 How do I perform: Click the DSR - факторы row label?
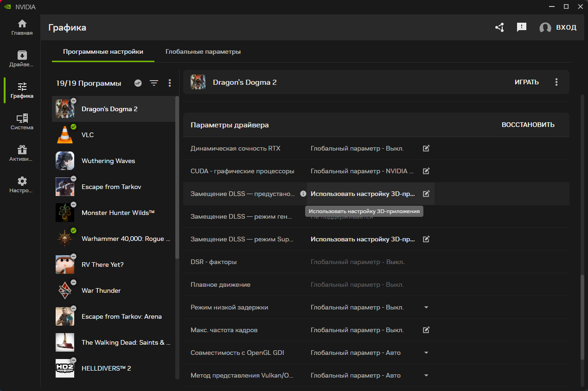pos(214,262)
